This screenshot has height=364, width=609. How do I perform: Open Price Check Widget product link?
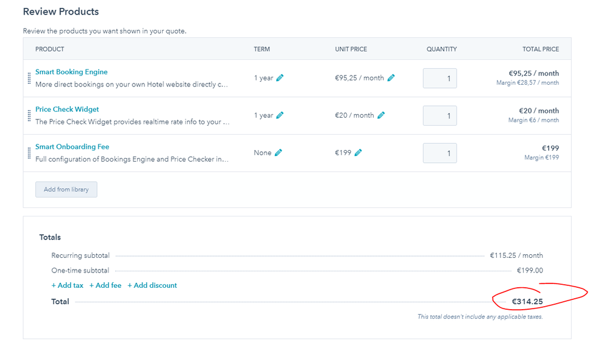[67, 109]
